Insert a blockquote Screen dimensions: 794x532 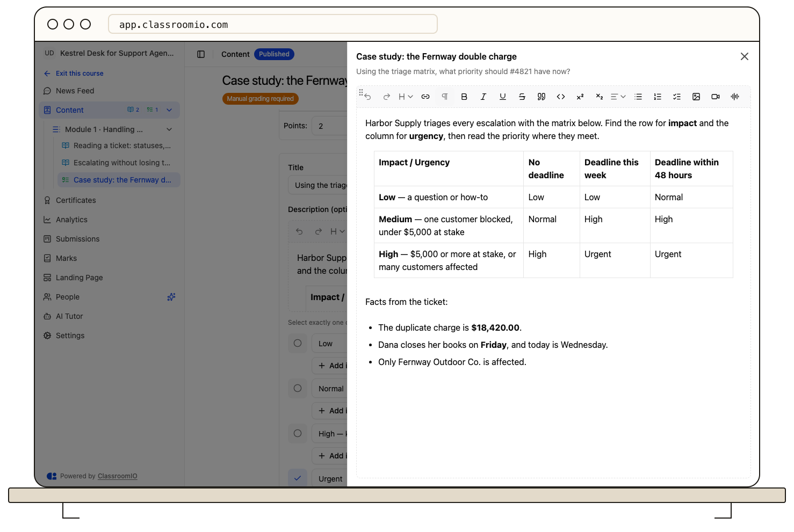(542, 97)
